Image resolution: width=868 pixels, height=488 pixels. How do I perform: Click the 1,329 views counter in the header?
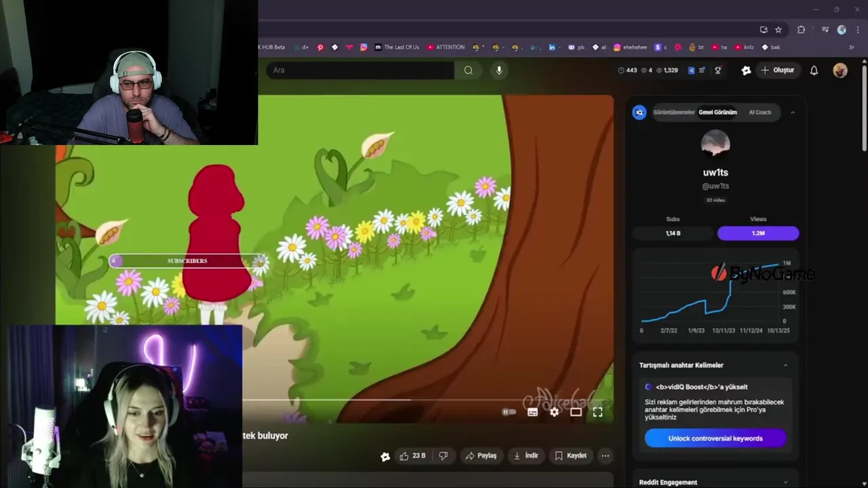click(x=667, y=70)
